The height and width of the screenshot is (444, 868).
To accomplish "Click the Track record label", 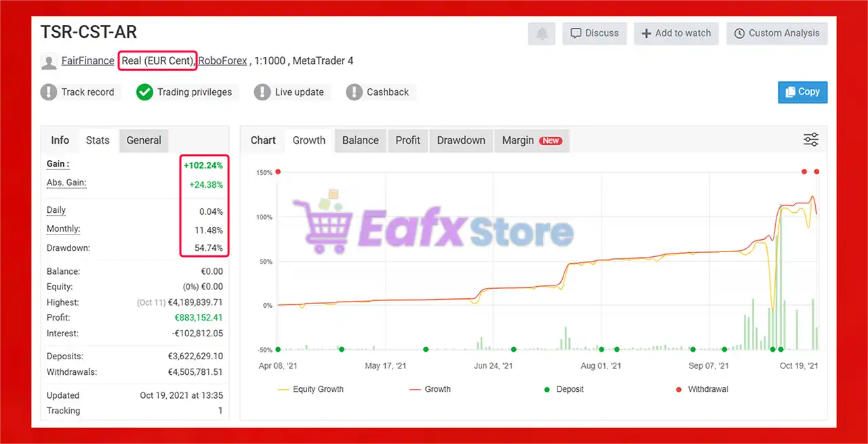I will (87, 92).
